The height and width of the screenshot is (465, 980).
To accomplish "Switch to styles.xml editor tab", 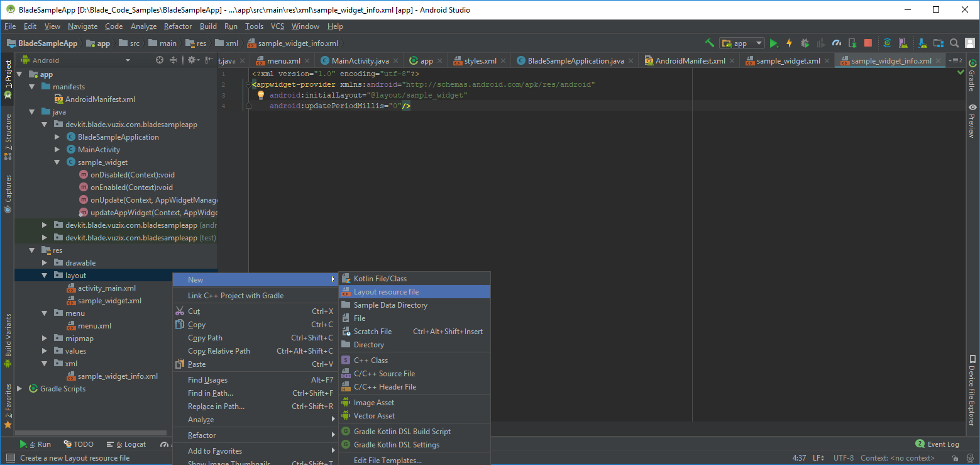I will point(480,61).
